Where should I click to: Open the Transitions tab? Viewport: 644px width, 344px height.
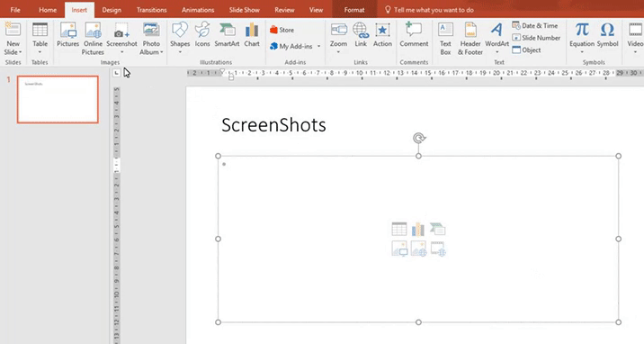pos(151,10)
